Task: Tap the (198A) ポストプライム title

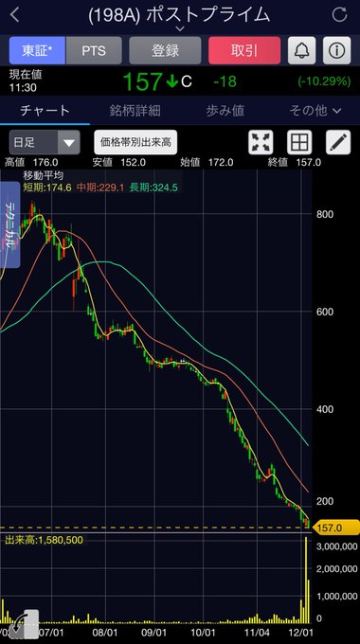Action: tap(179, 15)
